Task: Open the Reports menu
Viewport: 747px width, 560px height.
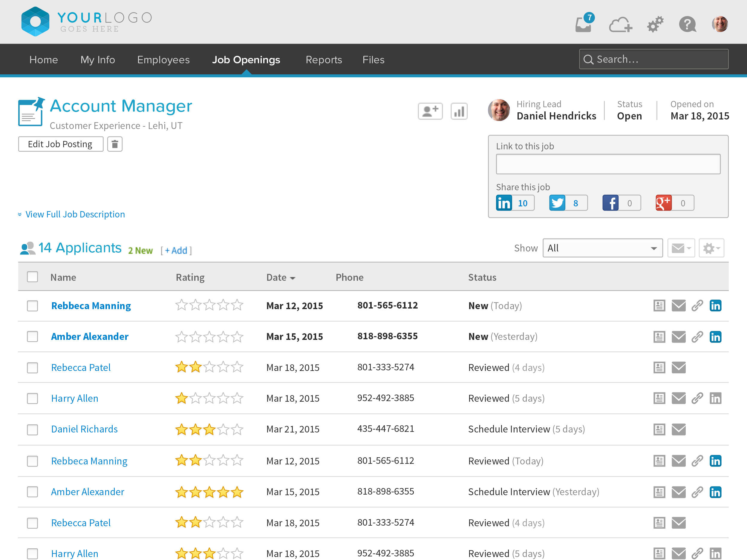Action: pos(324,59)
